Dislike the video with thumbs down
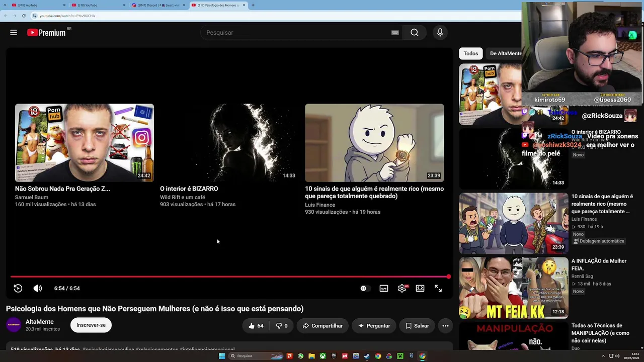 click(x=282, y=326)
